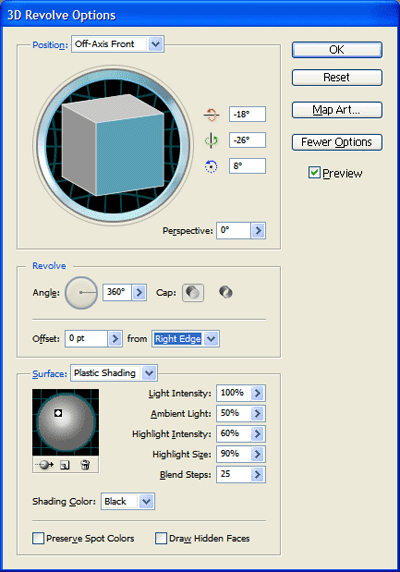The width and height of the screenshot is (400, 572).
Task: Click the revolve Angle dial
Action: click(x=81, y=293)
